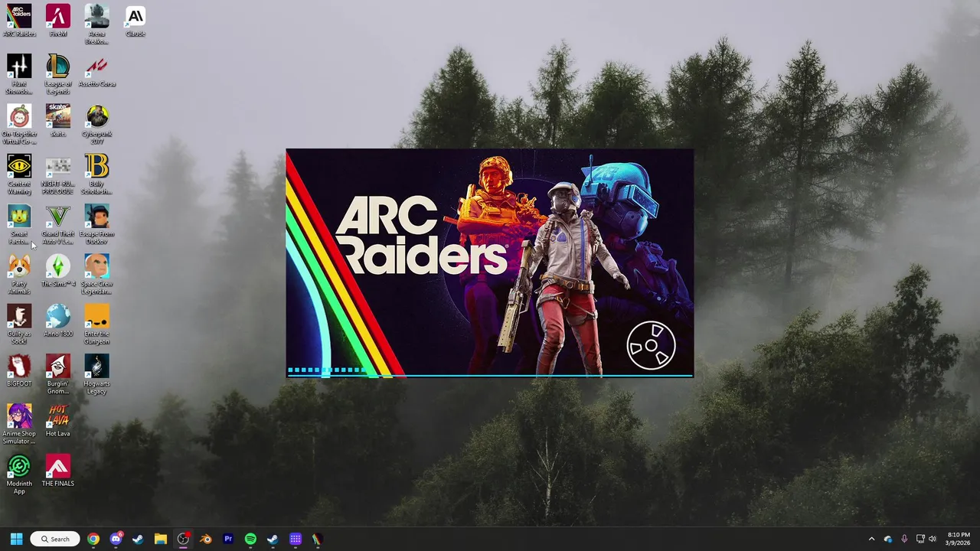Open the network icon in the system tray

point(920,539)
